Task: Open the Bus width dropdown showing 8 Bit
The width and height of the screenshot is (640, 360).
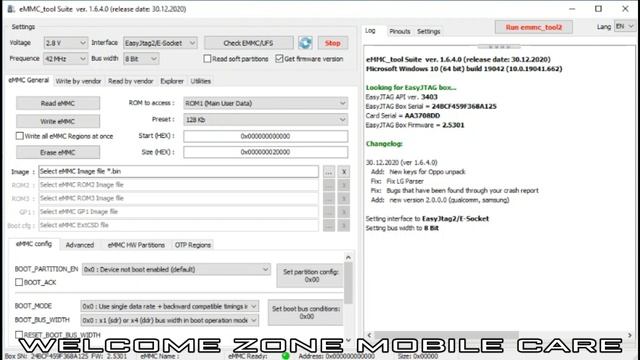Action: (x=141, y=59)
